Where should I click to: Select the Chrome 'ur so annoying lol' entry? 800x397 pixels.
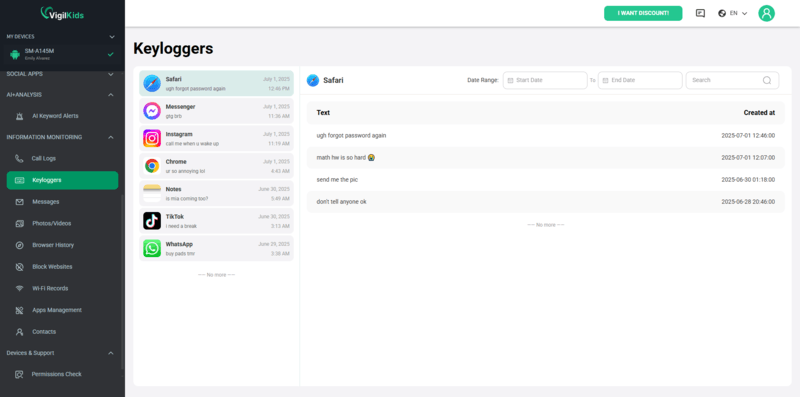tap(216, 166)
